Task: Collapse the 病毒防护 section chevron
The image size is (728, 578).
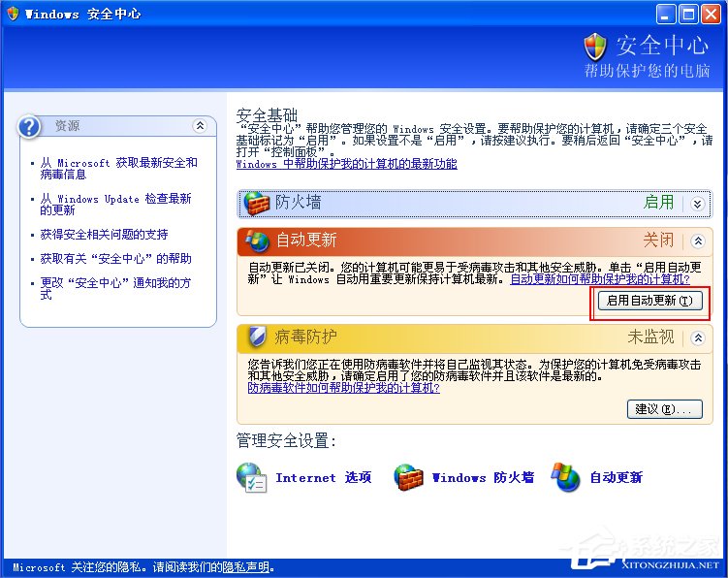Action: tap(698, 337)
